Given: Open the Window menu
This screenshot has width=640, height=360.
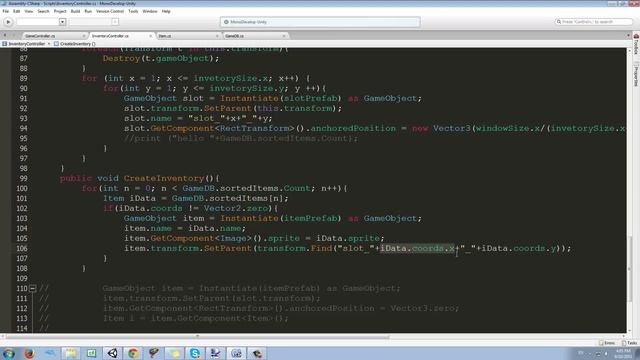Looking at the screenshot, I should (150, 11).
